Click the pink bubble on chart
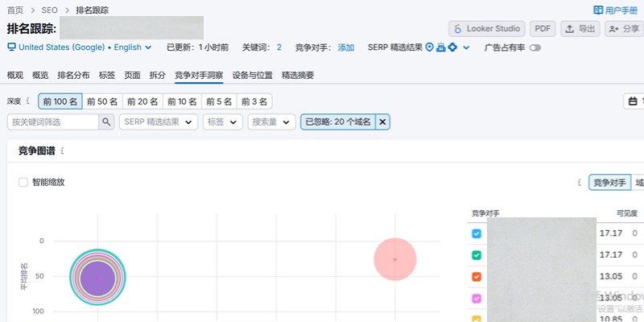 click(x=395, y=259)
